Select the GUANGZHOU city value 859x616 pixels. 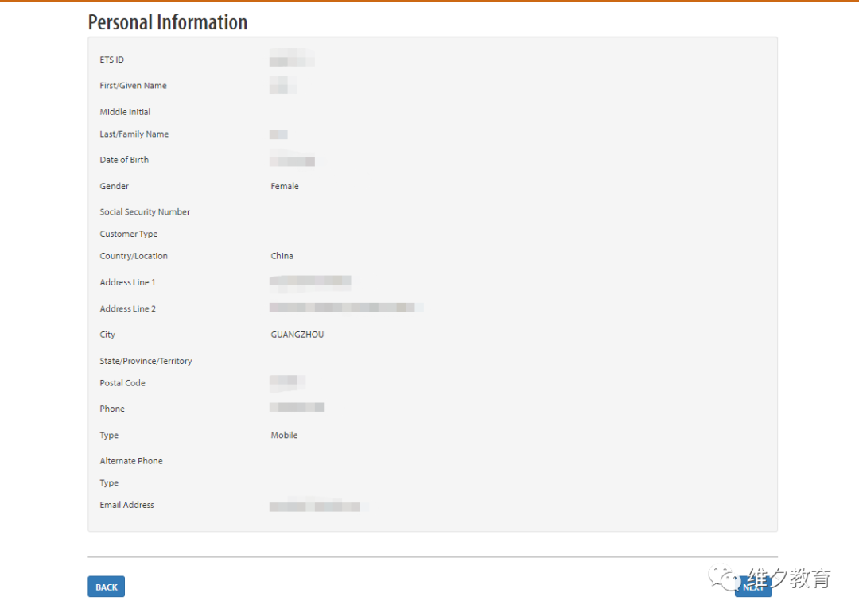point(297,334)
